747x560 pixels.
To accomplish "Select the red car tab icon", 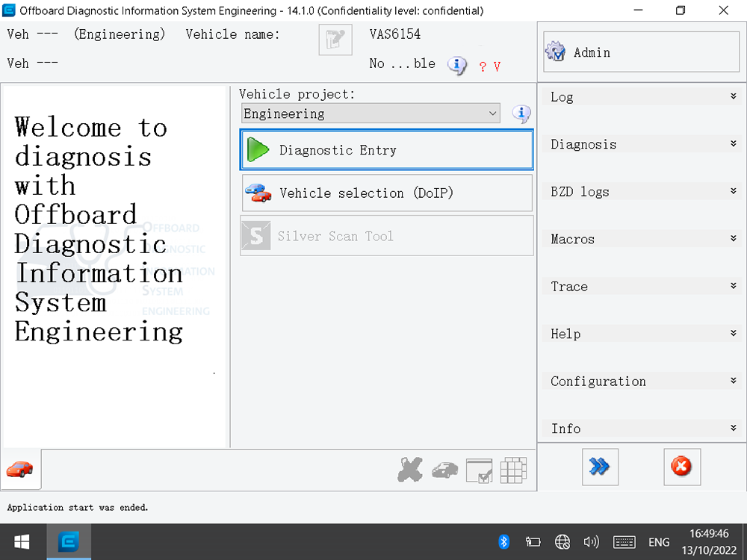I will click(x=20, y=469).
